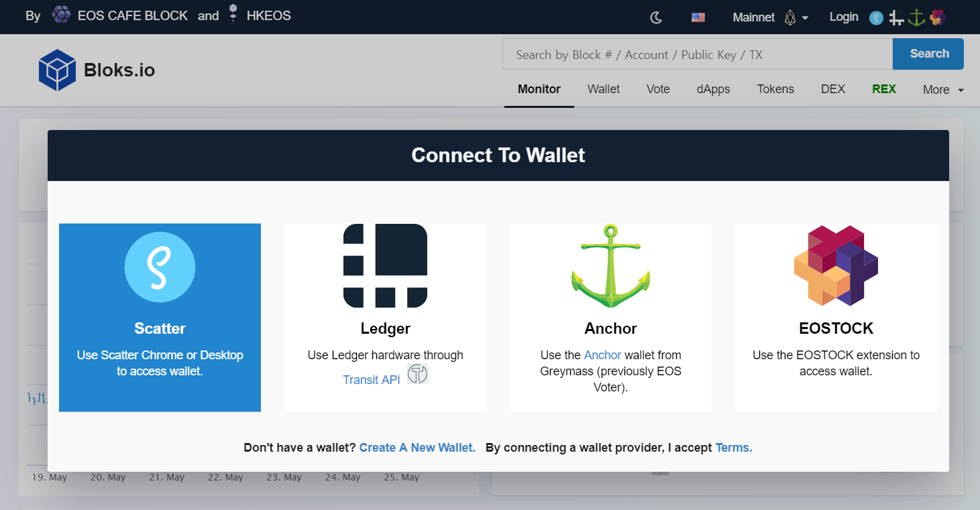Open the green REX tab

point(884,89)
